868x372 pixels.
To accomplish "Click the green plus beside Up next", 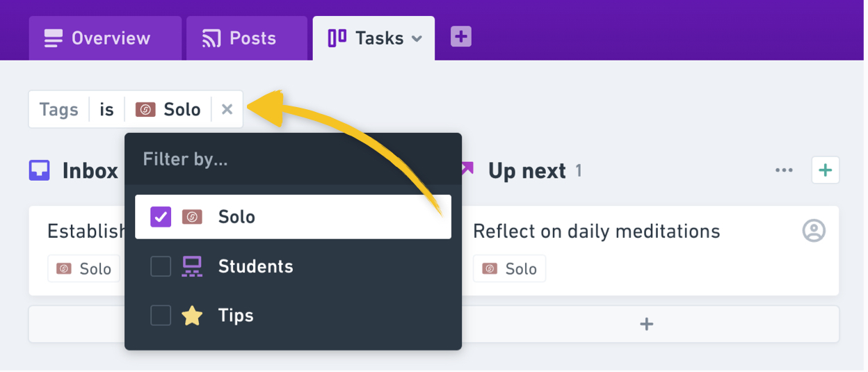I will tap(825, 170).
